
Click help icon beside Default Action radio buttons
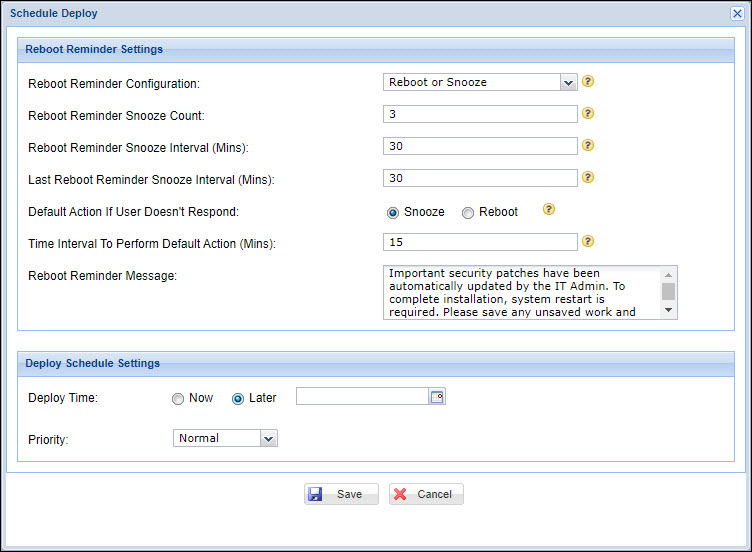548,210
